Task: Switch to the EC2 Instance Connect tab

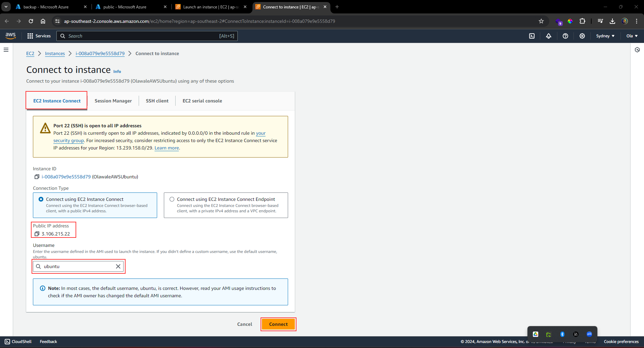Action: click(x=57, y=101)
